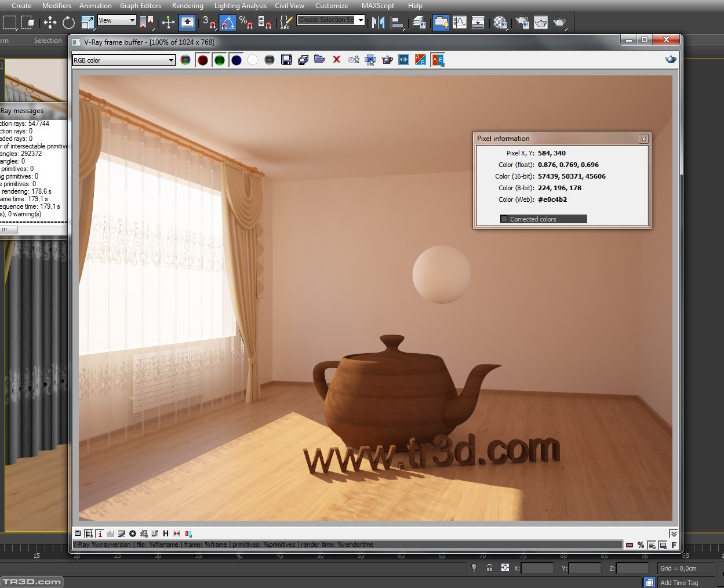Image resolution: width=724 pixels, height=588 pixels.
Task: Click the Track mouse while rendering icon
Action: (x=370, y=60)
